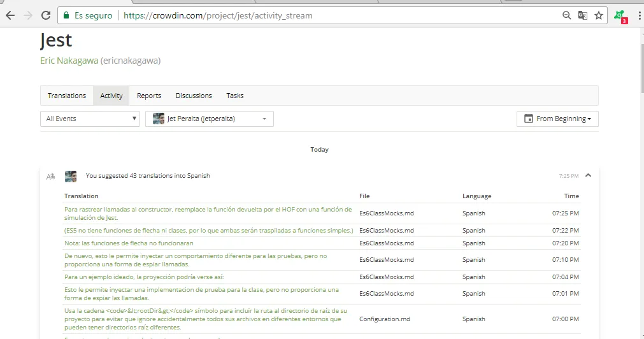Screen dimensions: 644x339
Task: Click Configuration.md file cell
Action: 385,319
